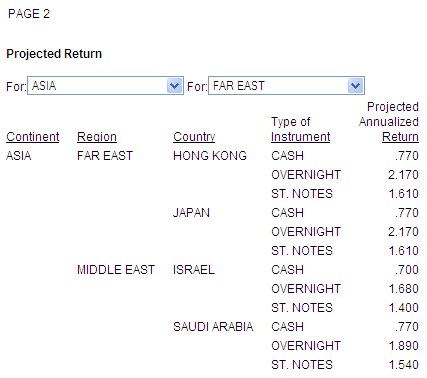This screenshot has height=378, width=427.
Task: Sort by the Country column header
Action: [x=194, y=137]
